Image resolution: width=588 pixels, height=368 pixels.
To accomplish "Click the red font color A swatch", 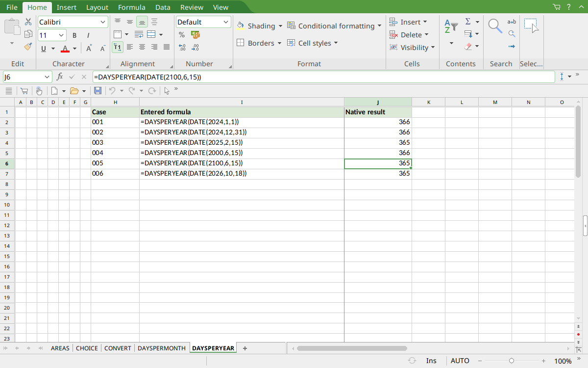I will tap(65, 49).
